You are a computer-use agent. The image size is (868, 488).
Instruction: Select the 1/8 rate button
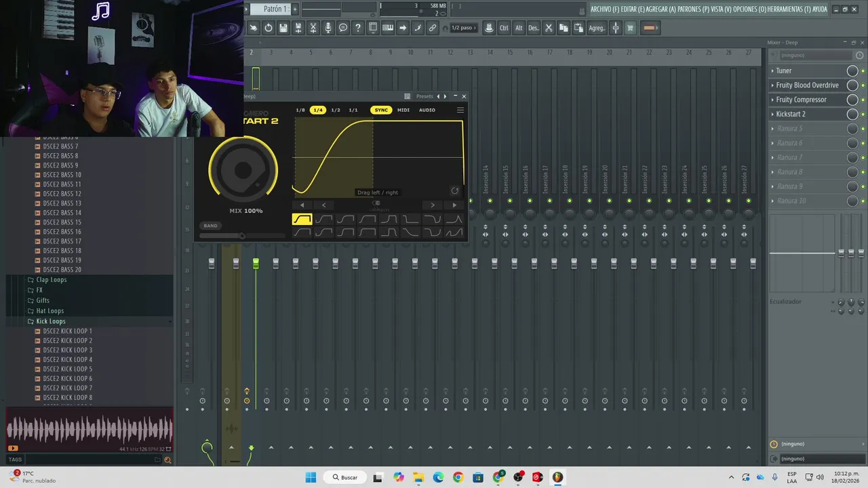[300, 110]
